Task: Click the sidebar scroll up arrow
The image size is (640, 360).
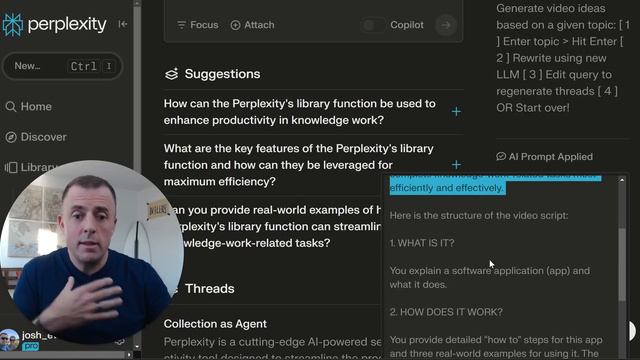Action: click(x=137, y=3)
